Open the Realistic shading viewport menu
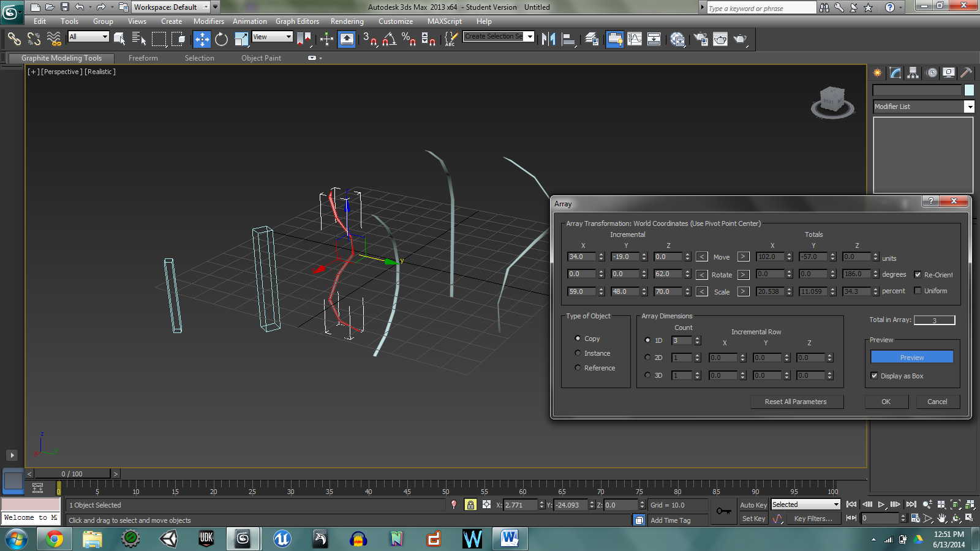The height and width of the screenshot is (551, 980). [x=100, y=72]
